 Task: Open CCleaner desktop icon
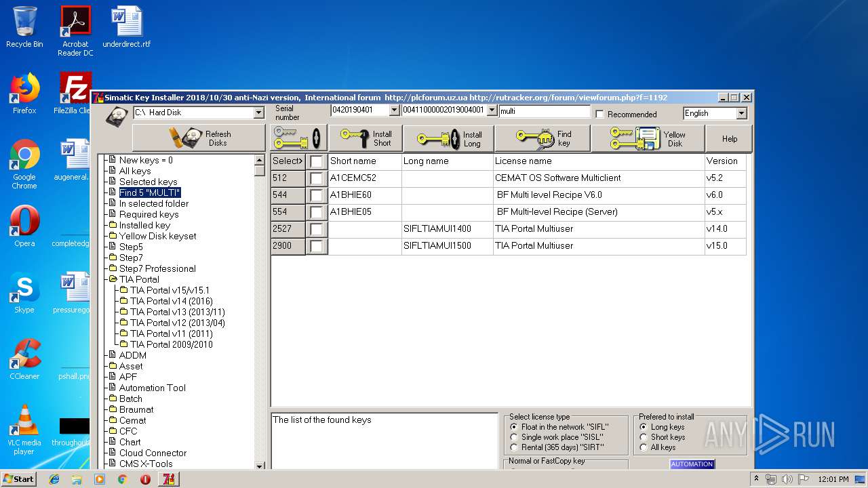[24, 359]
